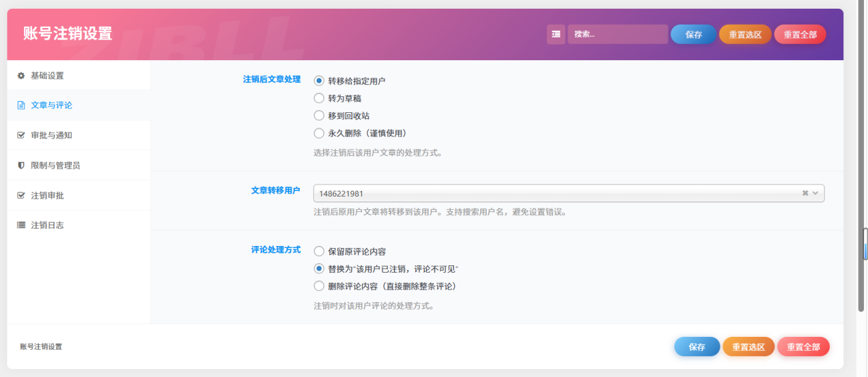The image size is (868, 377).
Task: Switch to the 注销日志 tab
Action: 47,225
